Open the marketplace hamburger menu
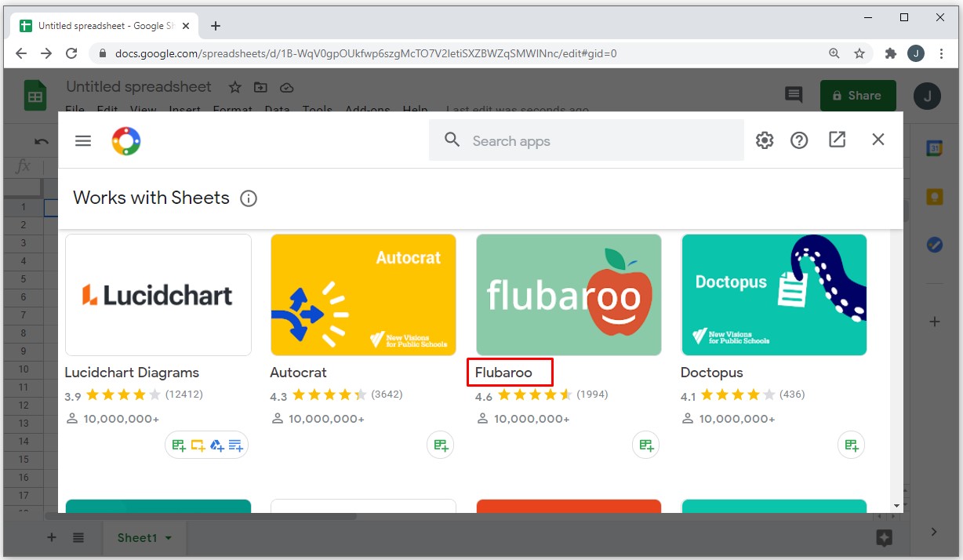 [83, 140]
